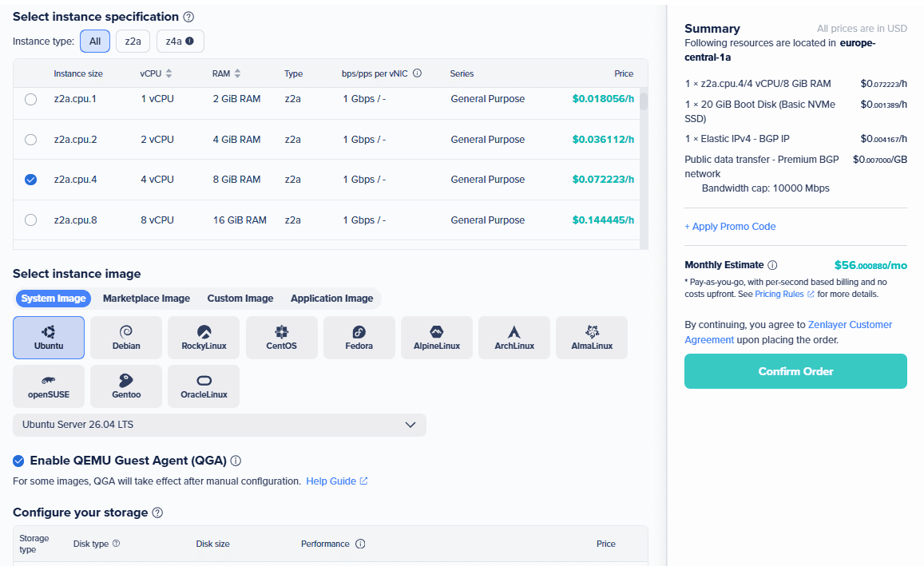The height and width of the screenshot is (566, 924).
Task: Switch to Custom Image tab
Action: [x=240, y=299]
